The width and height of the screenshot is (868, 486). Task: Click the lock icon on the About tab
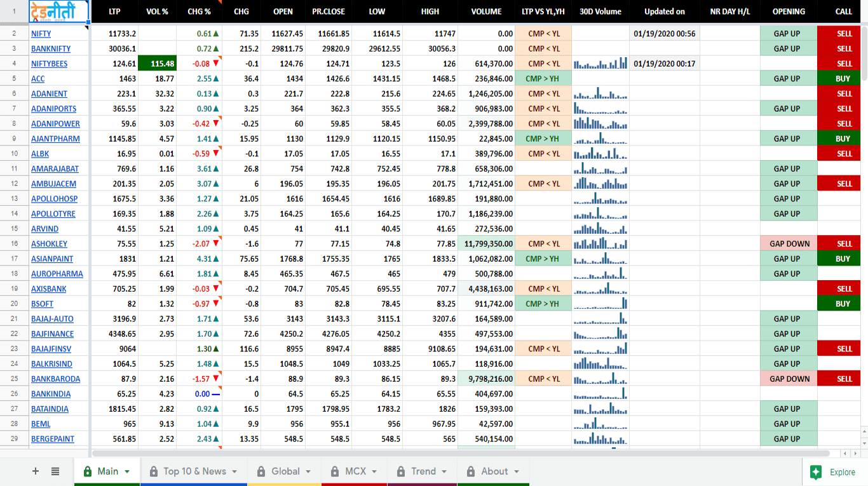471,471
